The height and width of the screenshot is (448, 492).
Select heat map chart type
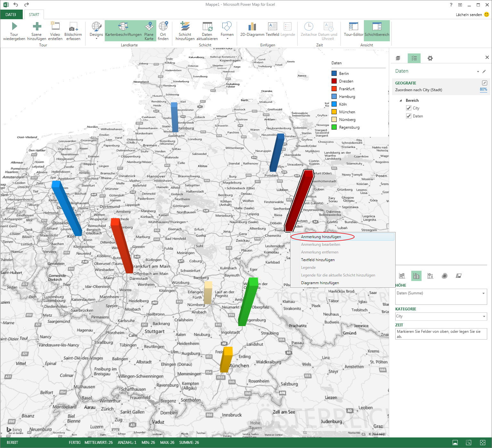point(444,276)
